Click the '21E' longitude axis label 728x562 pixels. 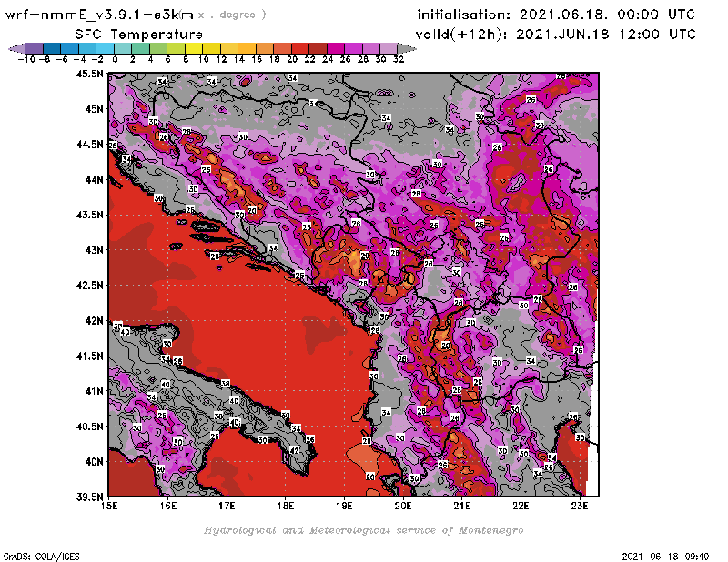pos(462,506)
